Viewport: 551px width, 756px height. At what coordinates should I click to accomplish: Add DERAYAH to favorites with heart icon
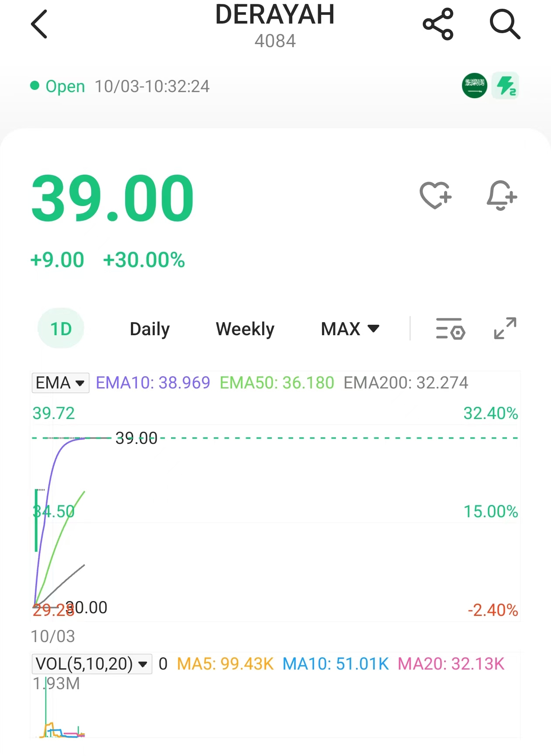(435, 196)
